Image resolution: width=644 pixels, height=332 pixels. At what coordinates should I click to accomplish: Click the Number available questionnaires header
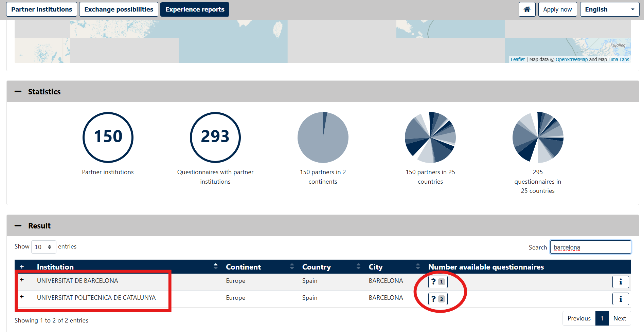coord(486,267)
